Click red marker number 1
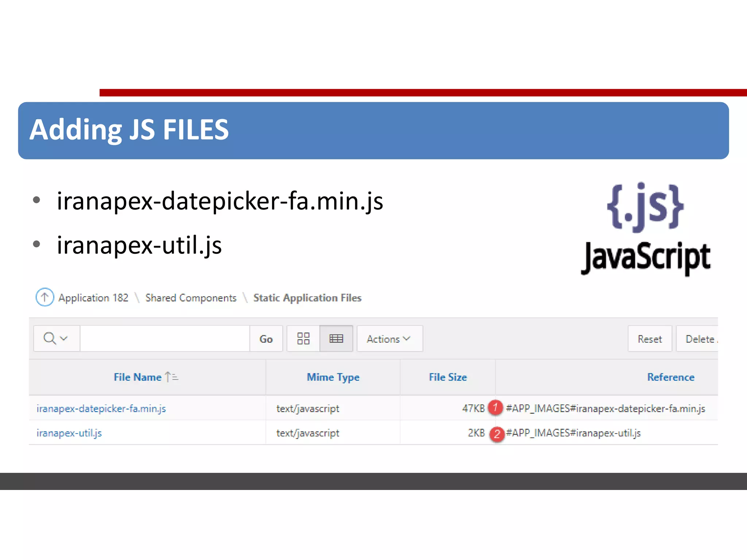Screen dimensions: 747x560 point(495,407)
